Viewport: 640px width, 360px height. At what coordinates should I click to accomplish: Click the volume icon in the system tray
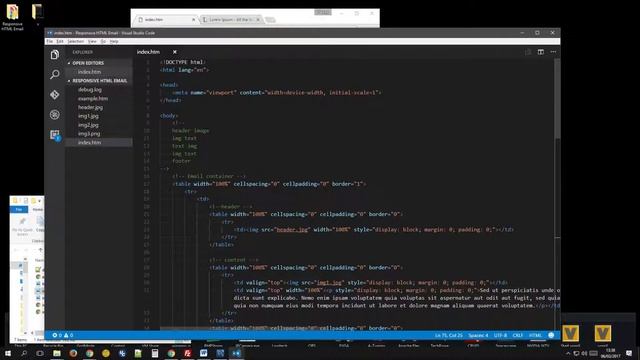[584, 353]
